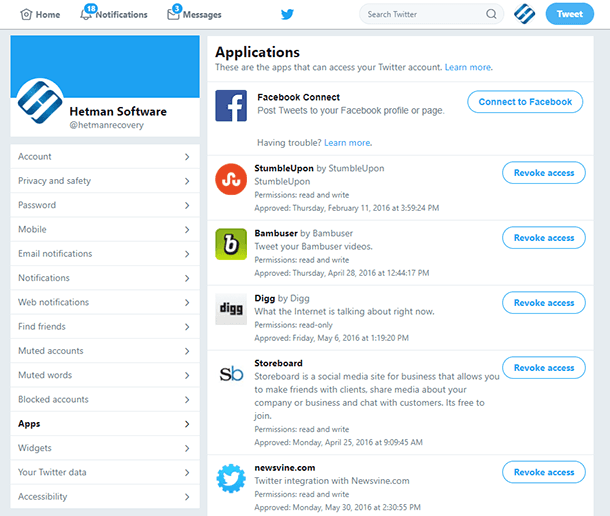Click the 3 messages badge

pos(177,8)
